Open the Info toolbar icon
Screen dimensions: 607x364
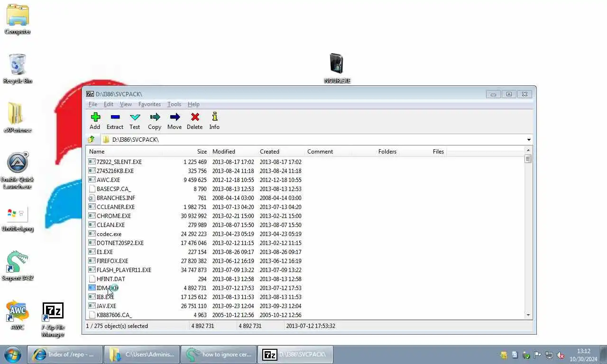click(x=214, y=117)
